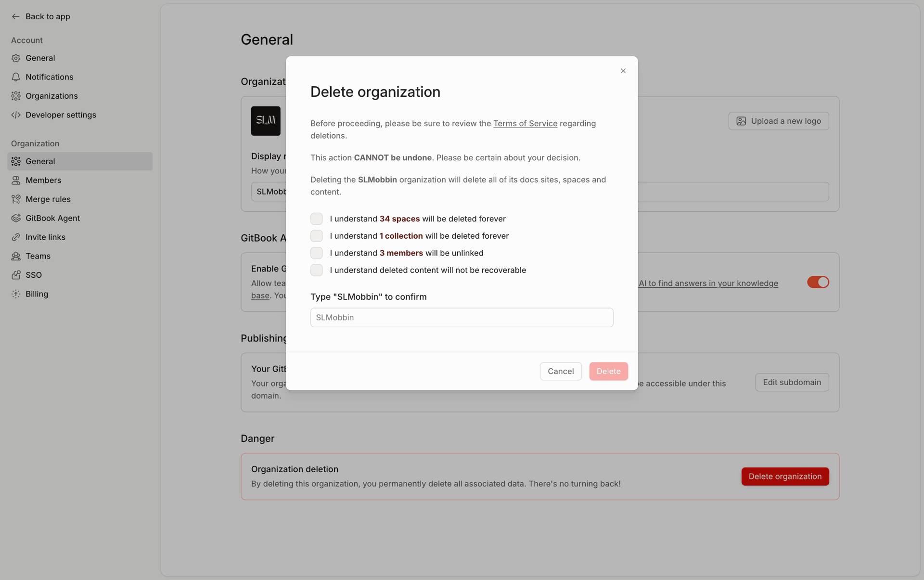
Task: Open GitBook Agent settings
Action: 80,218
